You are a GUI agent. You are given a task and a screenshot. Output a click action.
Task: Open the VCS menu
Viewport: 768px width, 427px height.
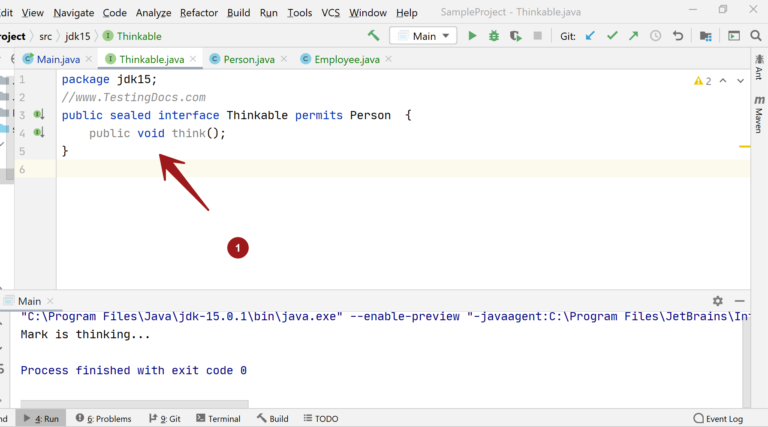tap(331, 12)
